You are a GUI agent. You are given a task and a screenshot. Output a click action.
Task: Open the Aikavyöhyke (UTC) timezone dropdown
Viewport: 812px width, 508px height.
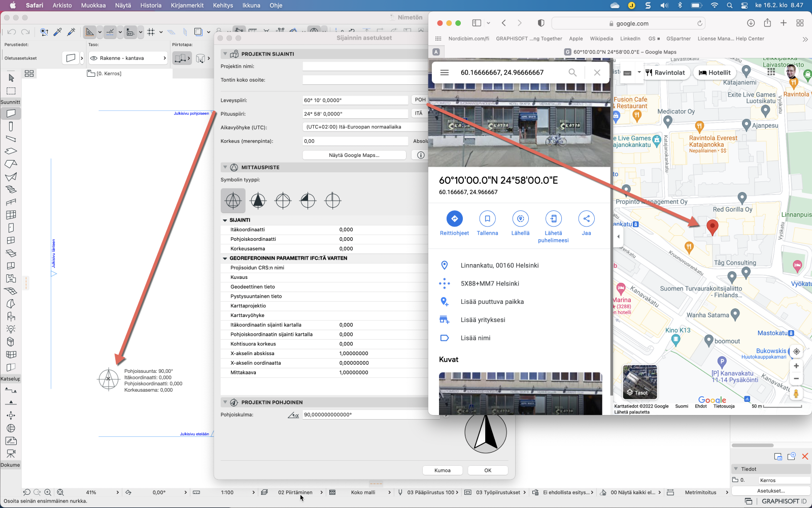pos(365,127)
